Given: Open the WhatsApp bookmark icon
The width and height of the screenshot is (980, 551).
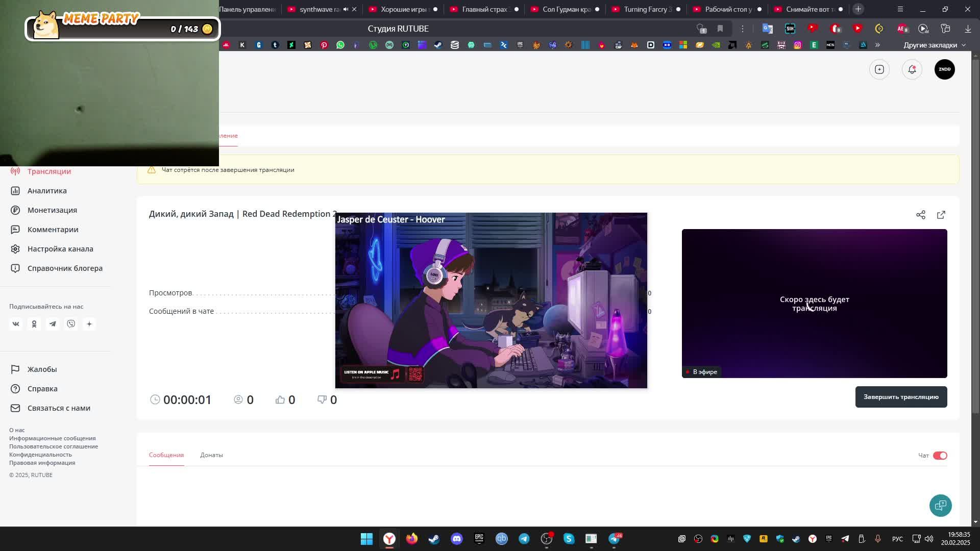Looking at the screenshot, I should (340, 45).
